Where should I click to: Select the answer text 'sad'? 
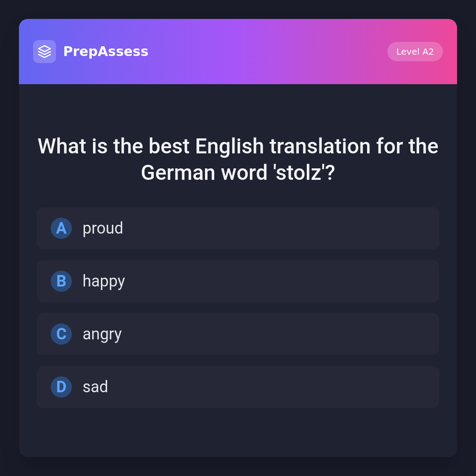[x=95, y=387]
